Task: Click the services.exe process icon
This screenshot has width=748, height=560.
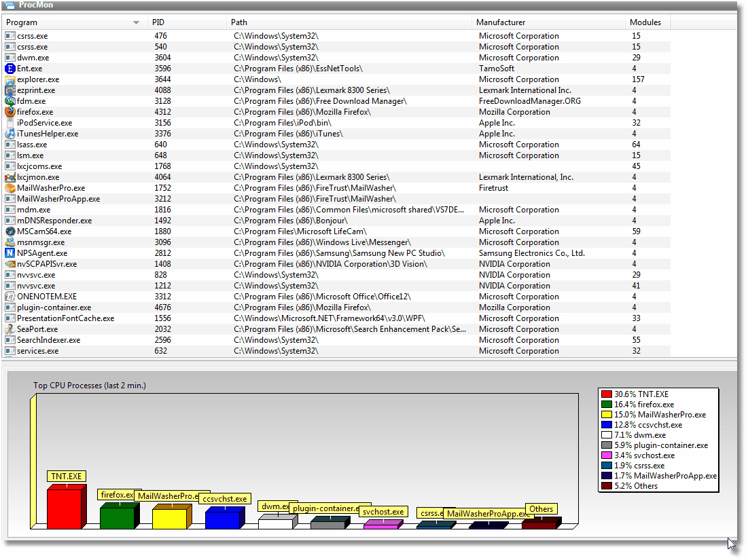Action: 10,351
